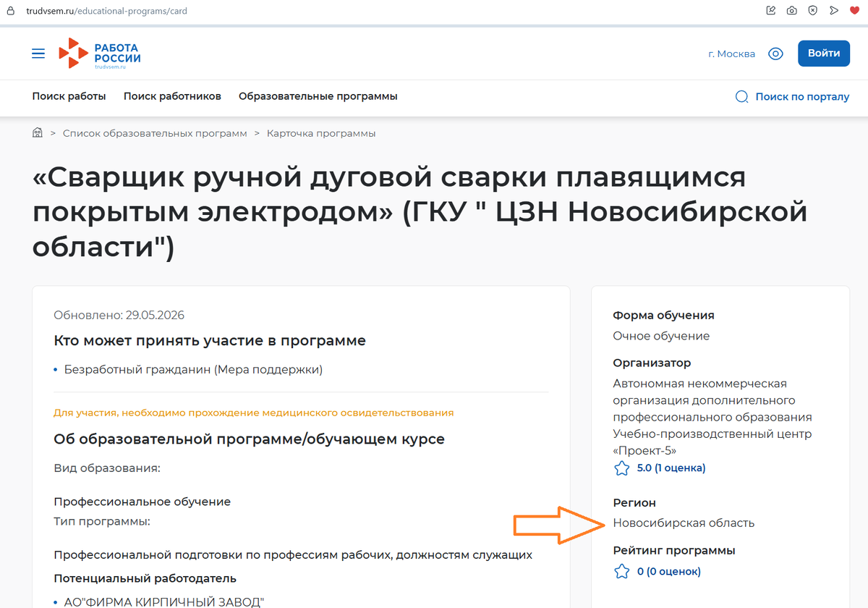Click Безработный гражданин (Мера поддержки) item
This screenshot has height=608, width=868.
click(x=193, y=370)
